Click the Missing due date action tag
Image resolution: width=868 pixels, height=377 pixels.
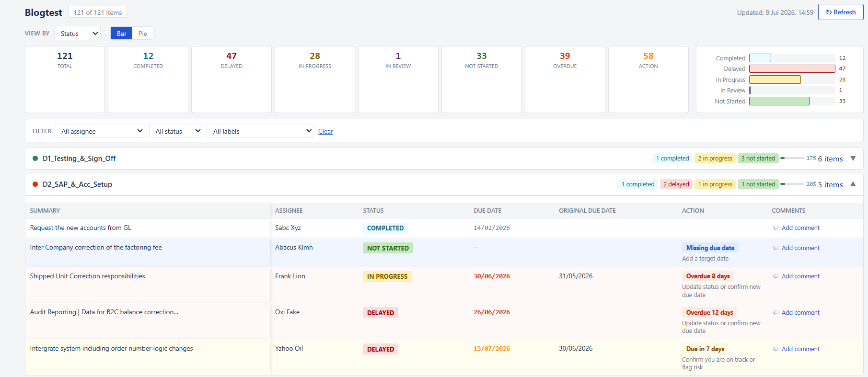click(710, 248)
